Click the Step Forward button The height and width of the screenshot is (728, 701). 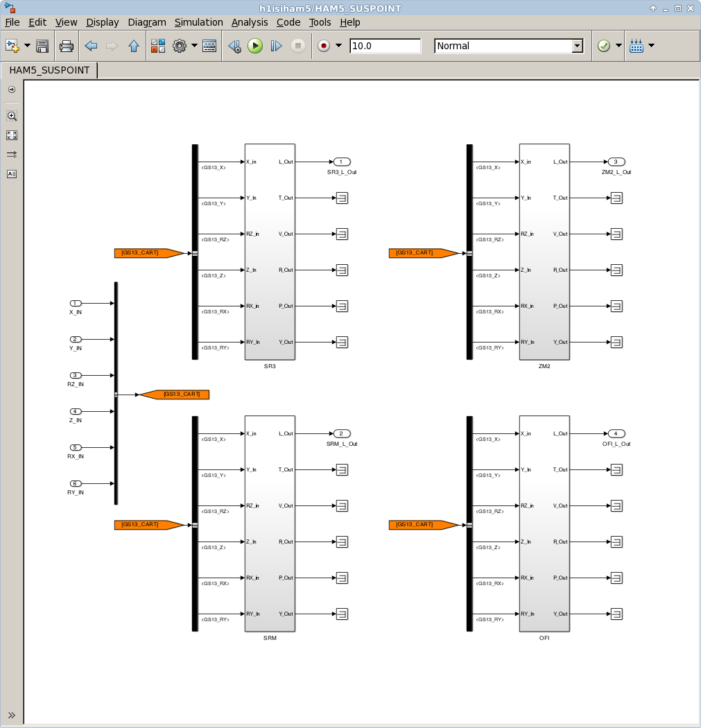coord(276,46)
